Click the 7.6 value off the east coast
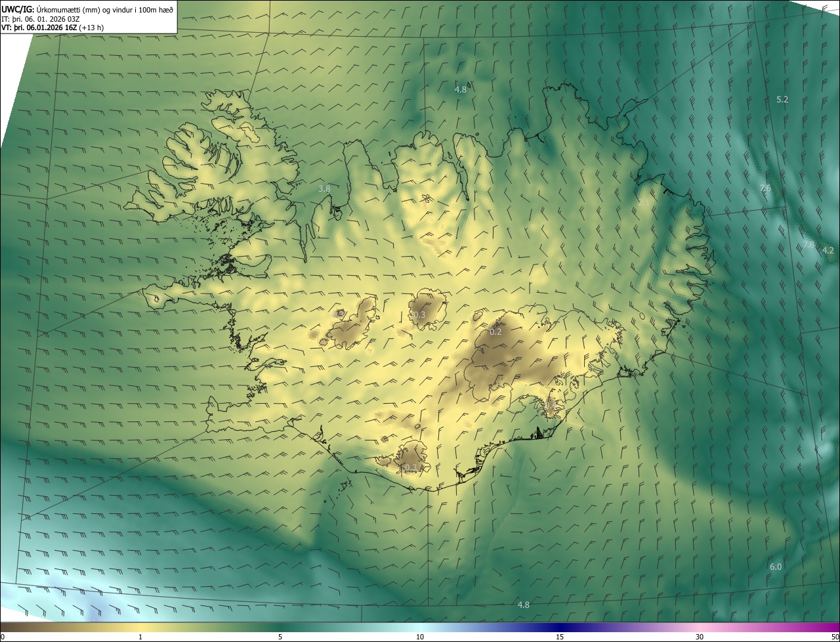The height and width of the screenshot is (642, 840). coord(765,188)
